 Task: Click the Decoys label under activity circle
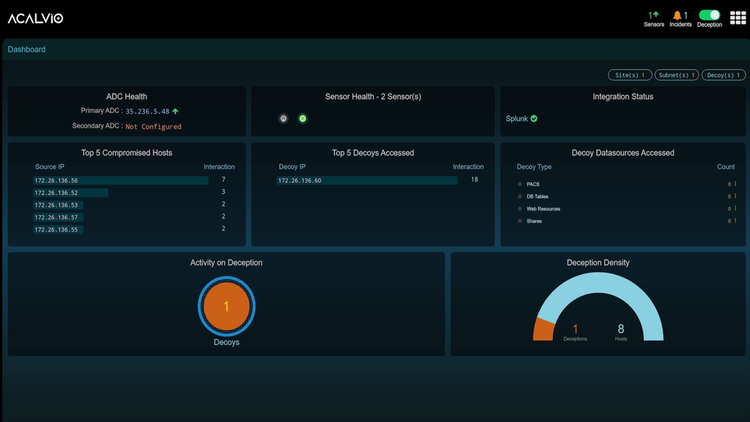pyautogui.click(x=226, y=342)
